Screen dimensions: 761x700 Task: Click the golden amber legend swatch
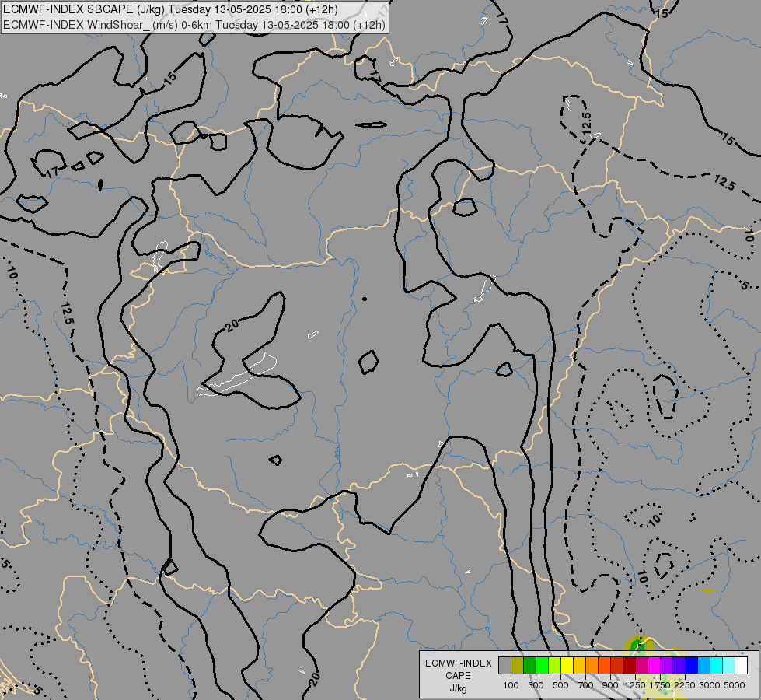tap(579, 666)
